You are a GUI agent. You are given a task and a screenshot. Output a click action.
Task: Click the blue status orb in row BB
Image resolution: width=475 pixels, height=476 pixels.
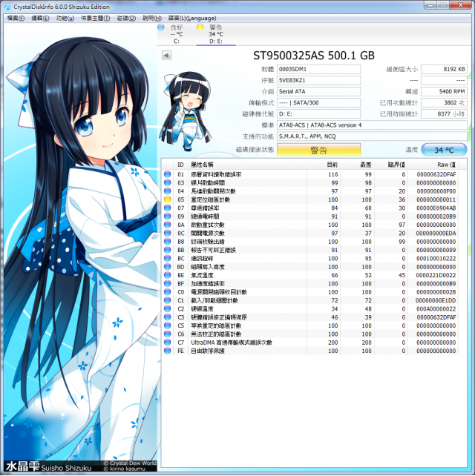[x=167, y=250]
